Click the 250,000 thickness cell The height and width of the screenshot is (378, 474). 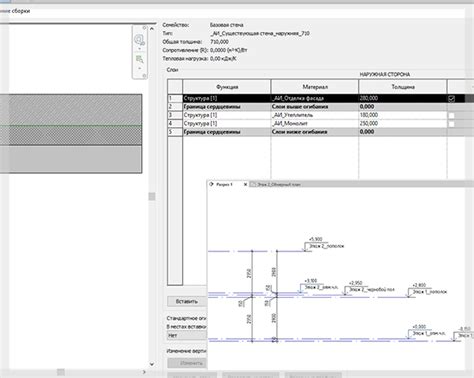click(x=403, y=123)
